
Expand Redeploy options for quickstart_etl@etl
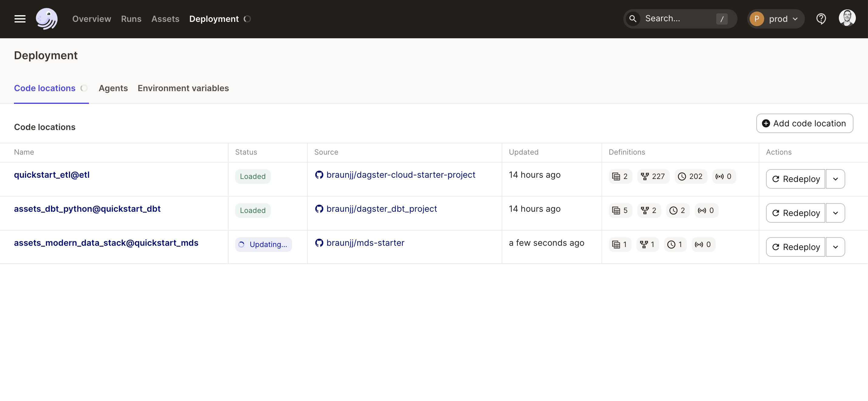(835, 179)
